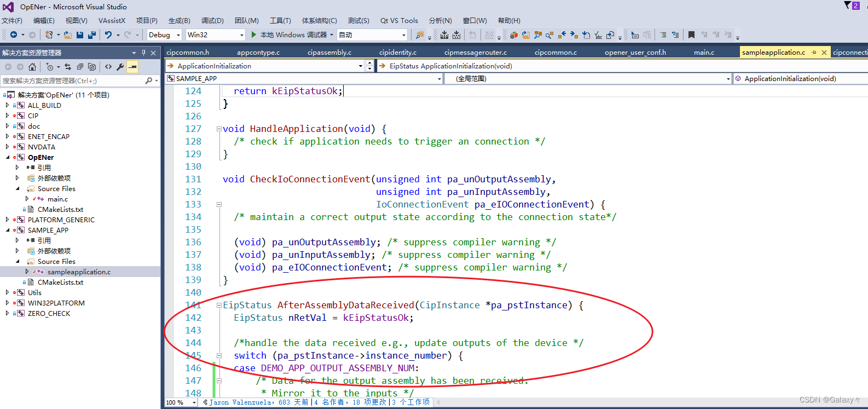Image resolution: width=868 pixels, height=409 pixels.
Task: Select the PLATFORM_GENERIC project
Action: pyautogui.click(x=61, y=220)
